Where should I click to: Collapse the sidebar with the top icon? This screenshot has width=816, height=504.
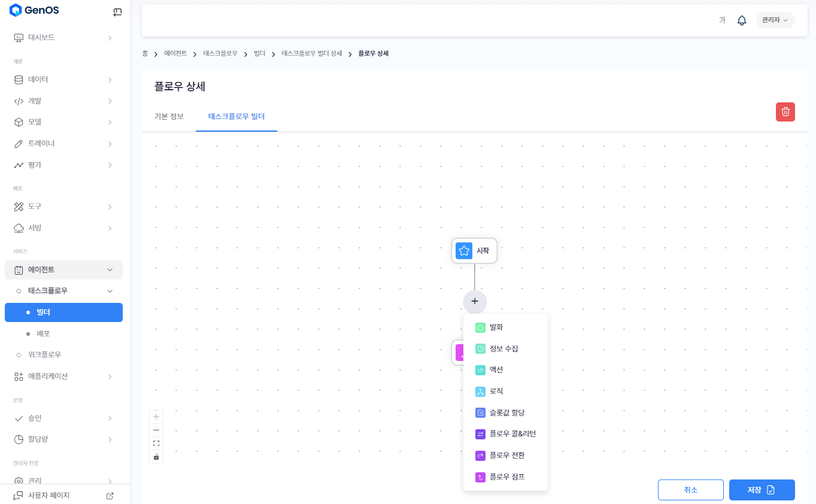[x=117, y=11]
